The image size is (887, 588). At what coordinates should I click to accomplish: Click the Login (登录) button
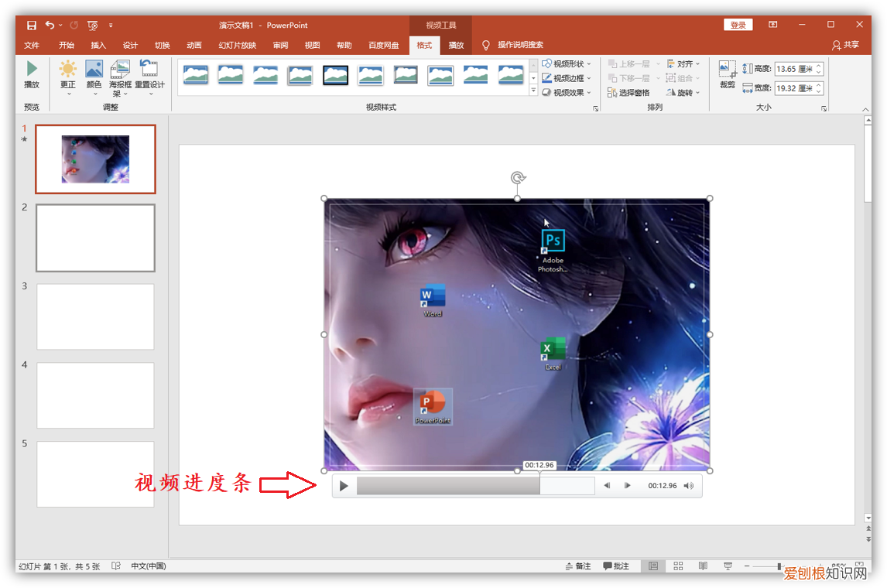pos(738,26)
